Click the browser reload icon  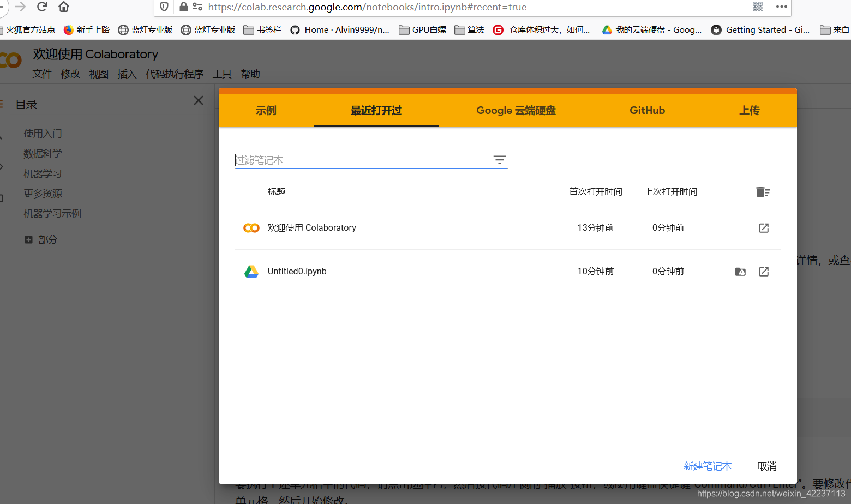[42, 7]
